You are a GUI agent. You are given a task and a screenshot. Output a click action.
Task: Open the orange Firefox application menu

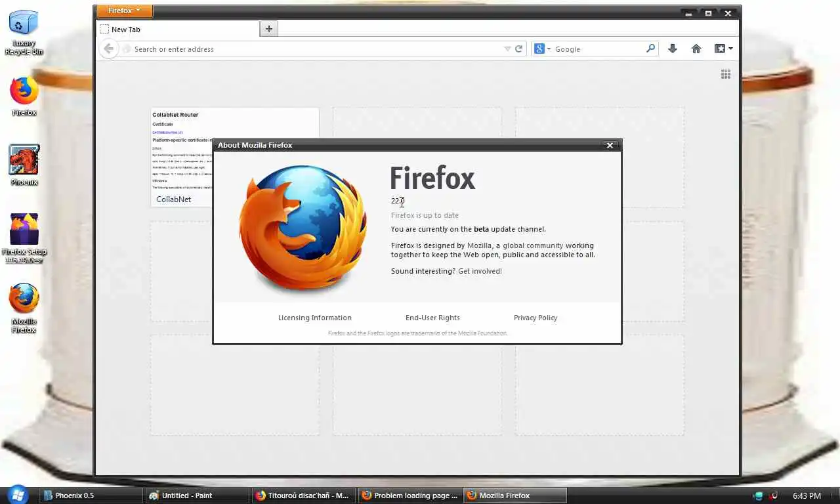click(124, 10)
